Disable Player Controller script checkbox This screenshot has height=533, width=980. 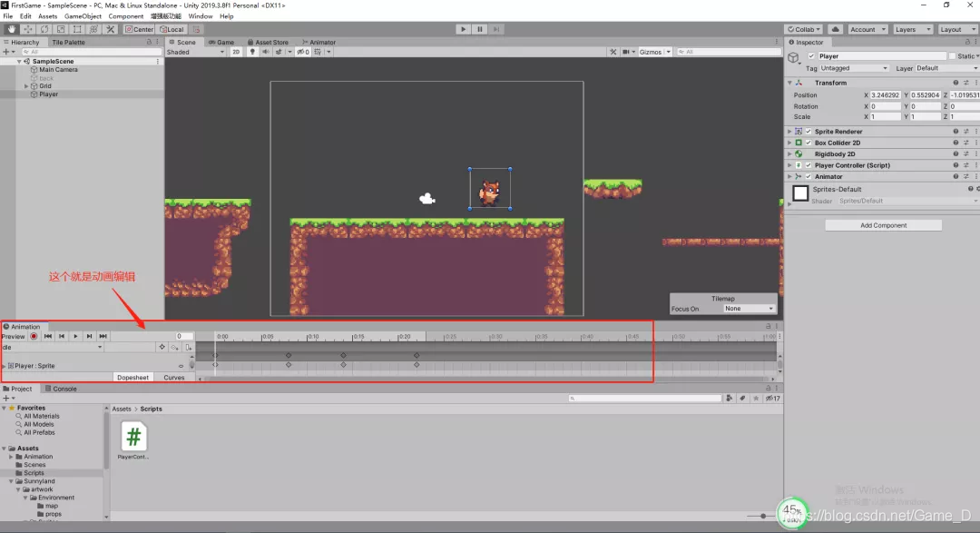[808, 165]
